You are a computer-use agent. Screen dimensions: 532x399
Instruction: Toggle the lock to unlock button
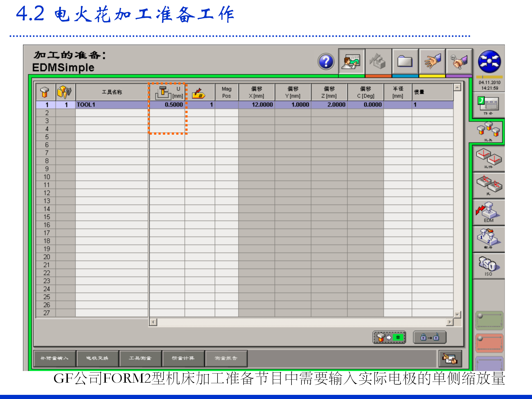429,337
